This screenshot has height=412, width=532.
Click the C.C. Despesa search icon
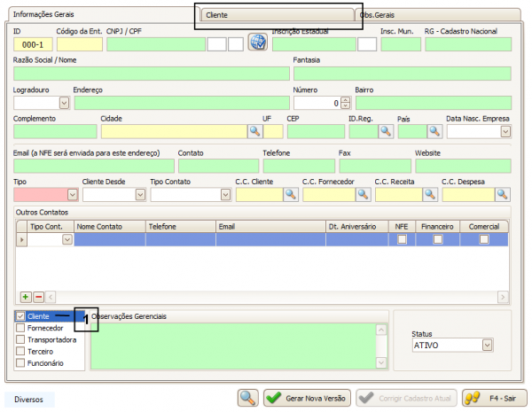502,194
